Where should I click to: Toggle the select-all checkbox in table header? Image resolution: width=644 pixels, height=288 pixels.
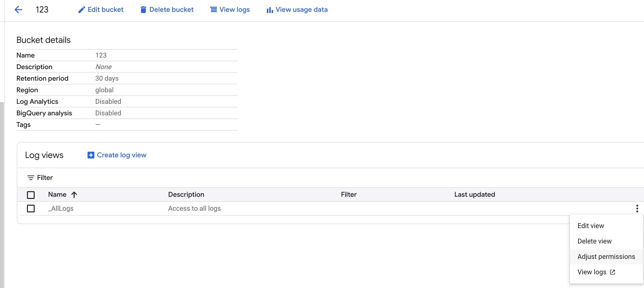(x=31, y=195)
